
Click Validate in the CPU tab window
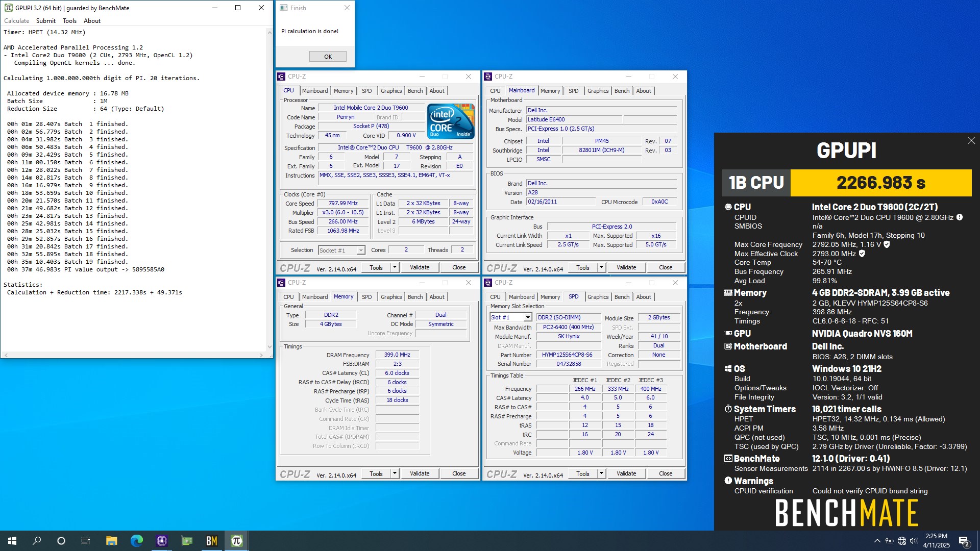(x=420, y=267)
